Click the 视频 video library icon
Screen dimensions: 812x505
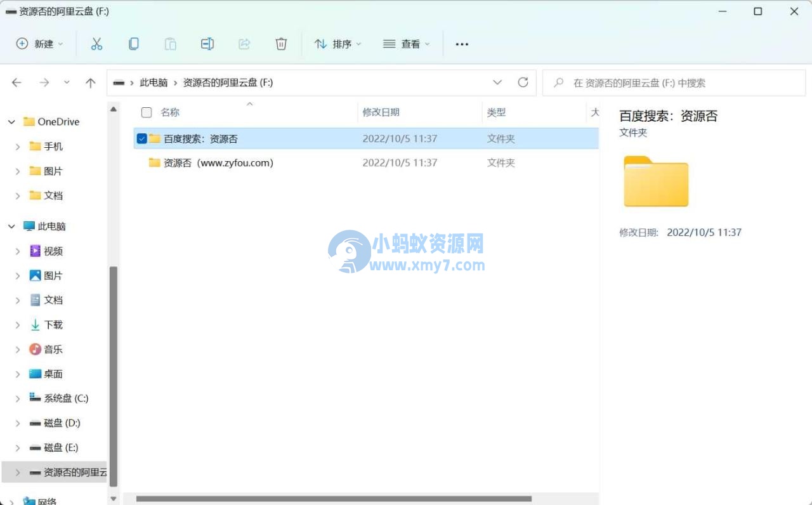[x=35, y=251]
